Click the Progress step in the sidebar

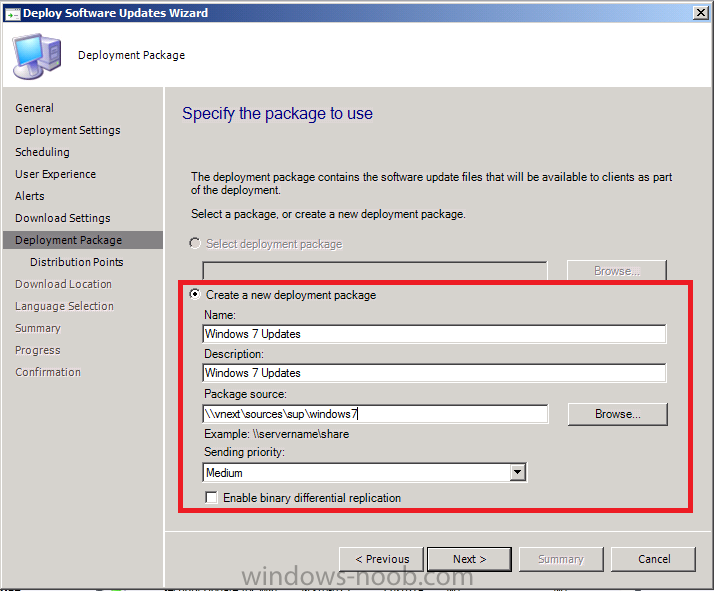click(x=37, y=350)
